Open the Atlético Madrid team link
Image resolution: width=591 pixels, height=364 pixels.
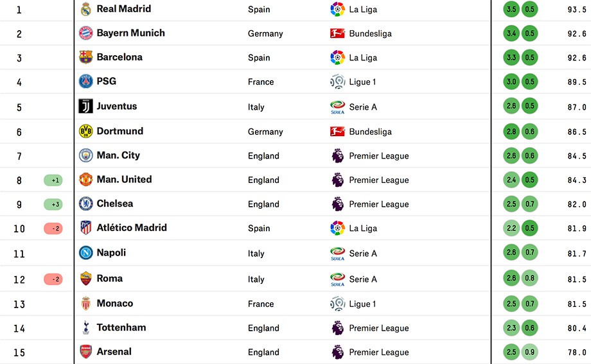[x=132, y=228]
